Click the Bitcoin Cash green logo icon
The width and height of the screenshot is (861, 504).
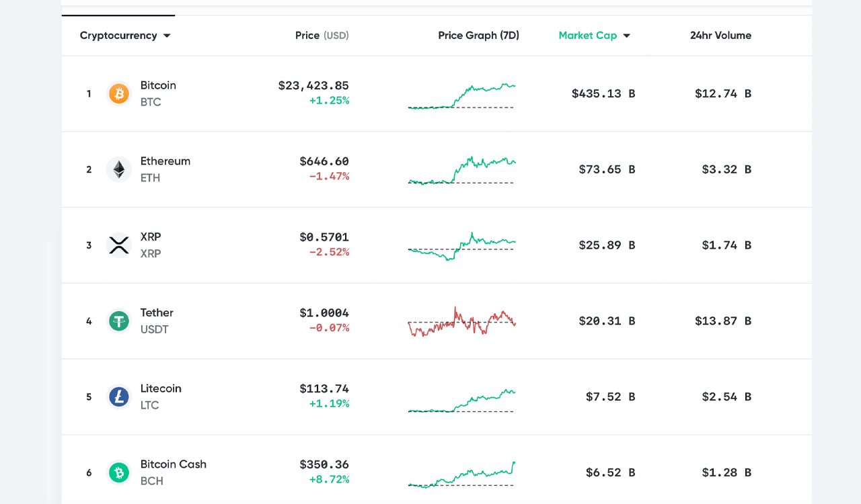(119, 473)
